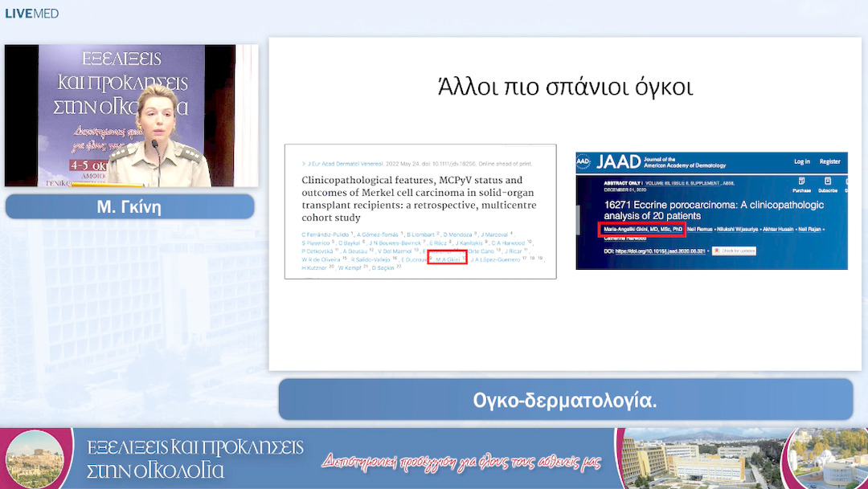Click the LIVEMED logo
This screenshot has width=868, height=489.
click(x=31, y=13)
